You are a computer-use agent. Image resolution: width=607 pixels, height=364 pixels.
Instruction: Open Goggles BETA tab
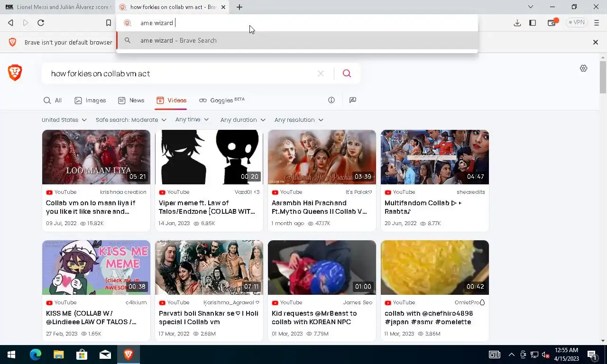point(222,100)
